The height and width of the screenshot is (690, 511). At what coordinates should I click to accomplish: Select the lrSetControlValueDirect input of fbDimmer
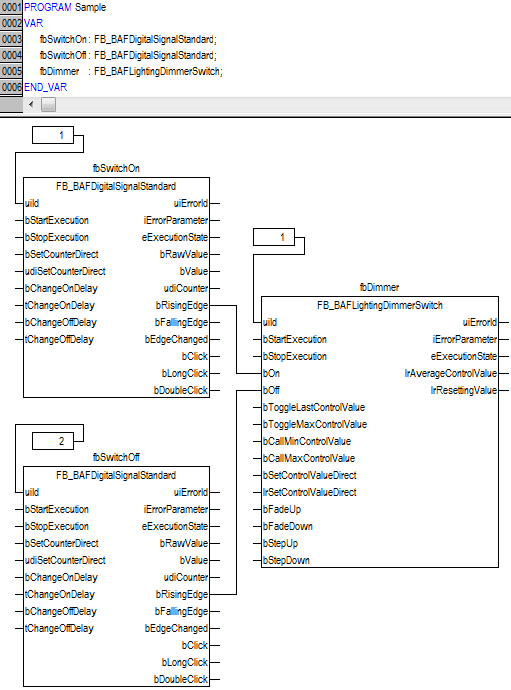click(310, 492)
